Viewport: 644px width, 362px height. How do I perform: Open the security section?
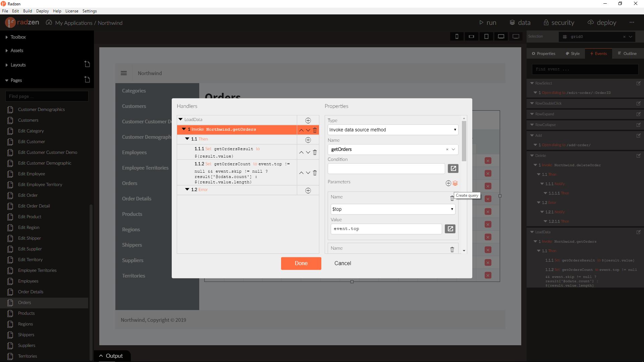click(559, 22)
